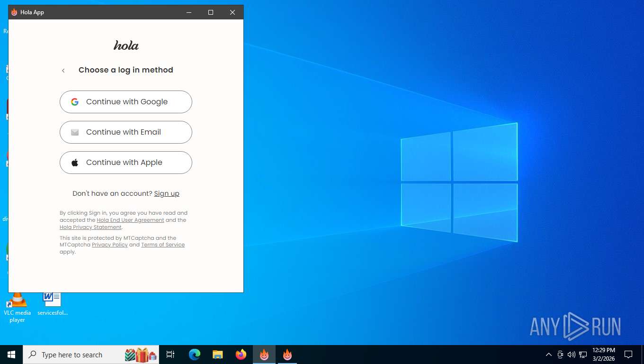This screenshot has height=364, width=644.
Task: Click the taskbar search box
Action: (91, 355)
